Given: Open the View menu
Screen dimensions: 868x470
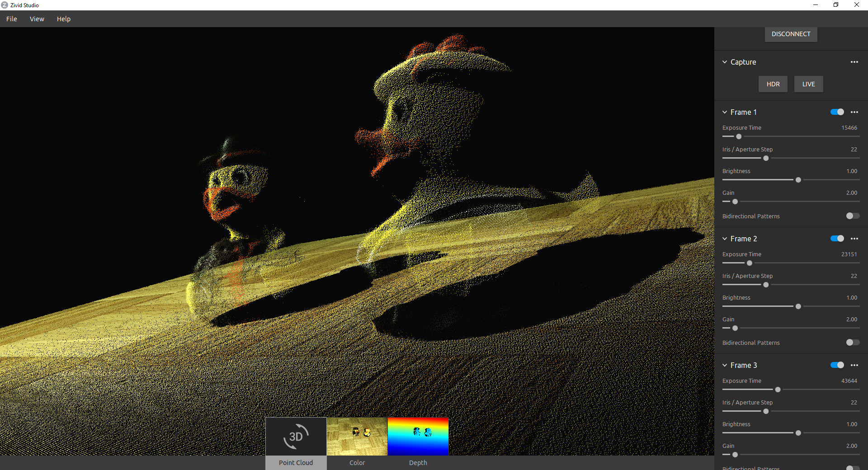Looking at the screenshot, I should click(x=37, y=19).
